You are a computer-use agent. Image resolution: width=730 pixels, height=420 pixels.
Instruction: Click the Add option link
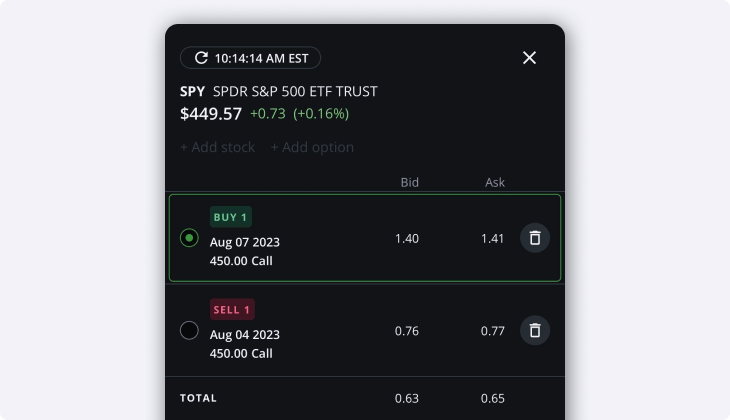tap(312, 147)
